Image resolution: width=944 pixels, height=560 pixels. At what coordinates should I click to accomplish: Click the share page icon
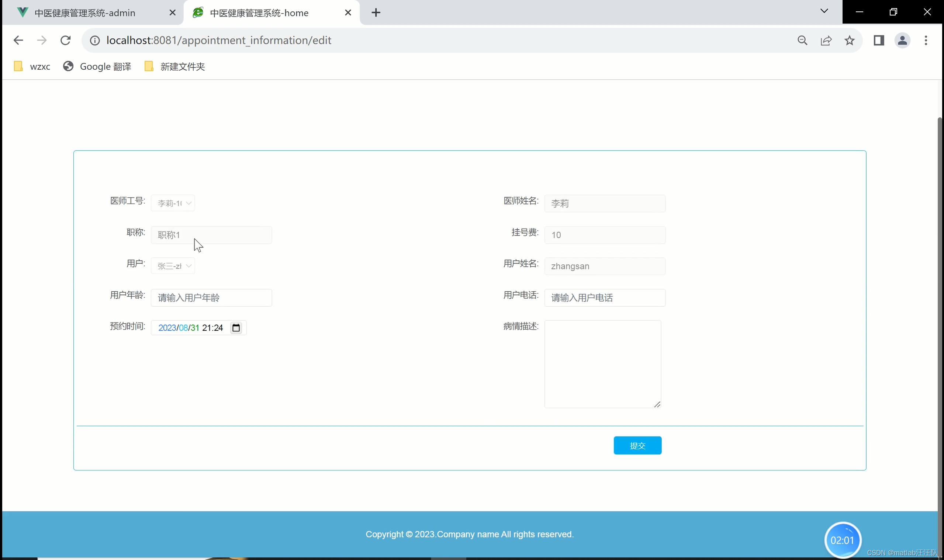tap(826, 41)
